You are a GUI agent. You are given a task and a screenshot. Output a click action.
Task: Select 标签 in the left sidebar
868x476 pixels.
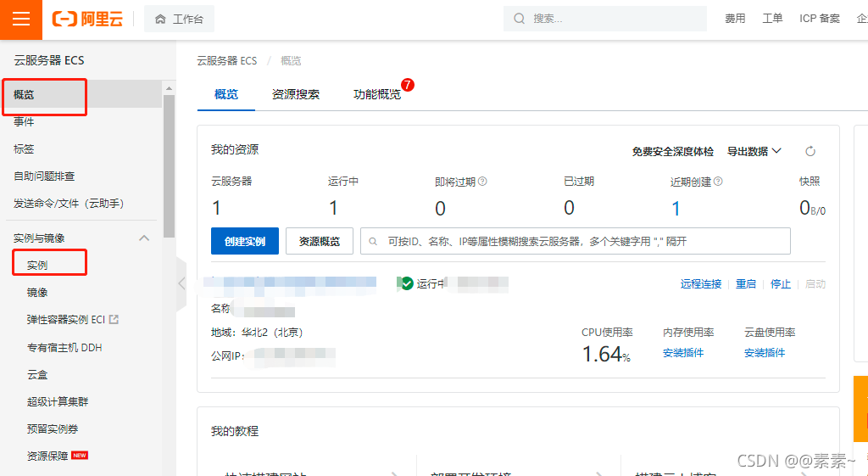coord(24,149)
